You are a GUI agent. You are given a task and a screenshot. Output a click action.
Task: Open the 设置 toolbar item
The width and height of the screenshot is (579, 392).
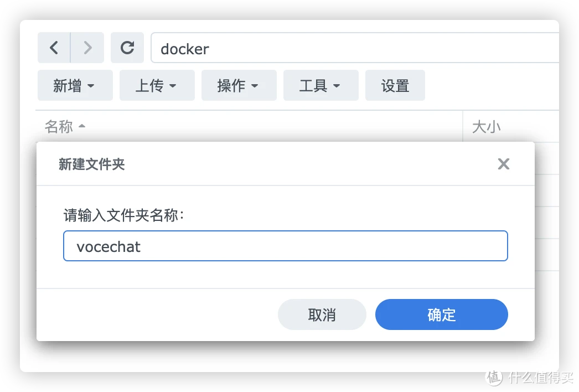point(395,85)
